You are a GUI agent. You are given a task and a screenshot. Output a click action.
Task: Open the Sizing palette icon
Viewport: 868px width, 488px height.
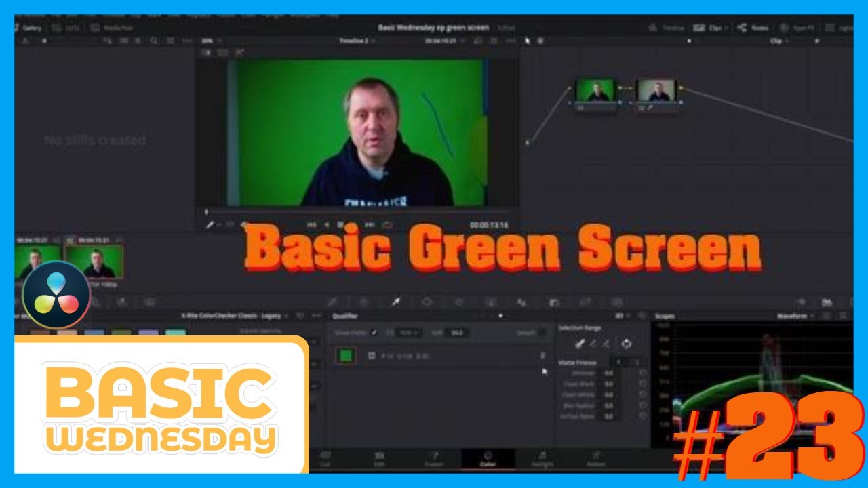pyautogui.click(x=585, y=302)
